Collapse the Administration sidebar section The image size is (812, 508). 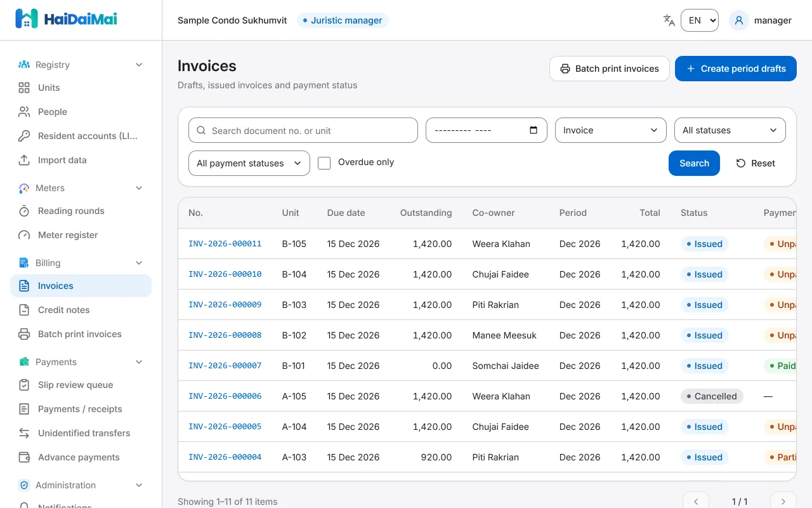click(x=140, y=485)
